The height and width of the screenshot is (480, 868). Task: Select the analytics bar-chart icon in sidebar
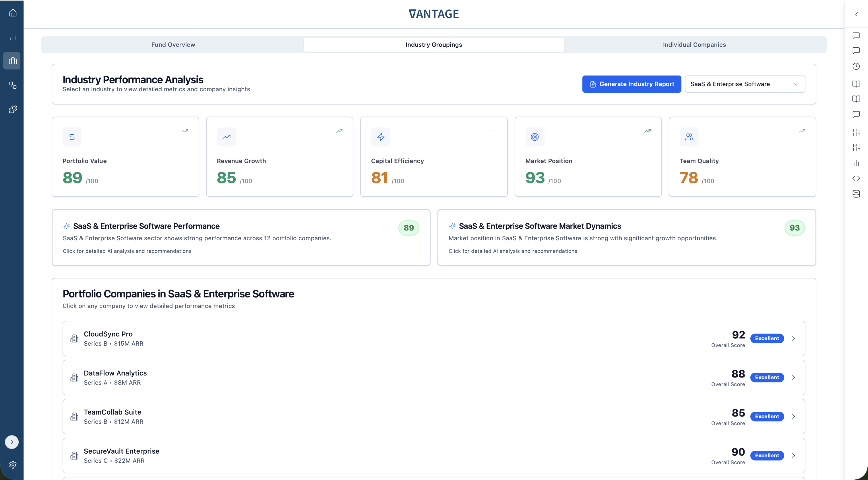tap(12, 37)
